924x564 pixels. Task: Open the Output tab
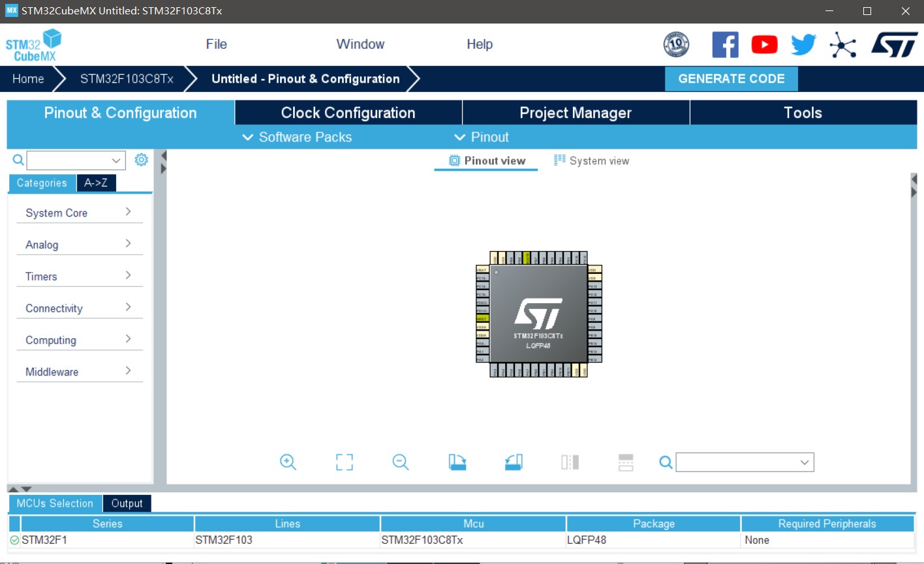point(127,503)
